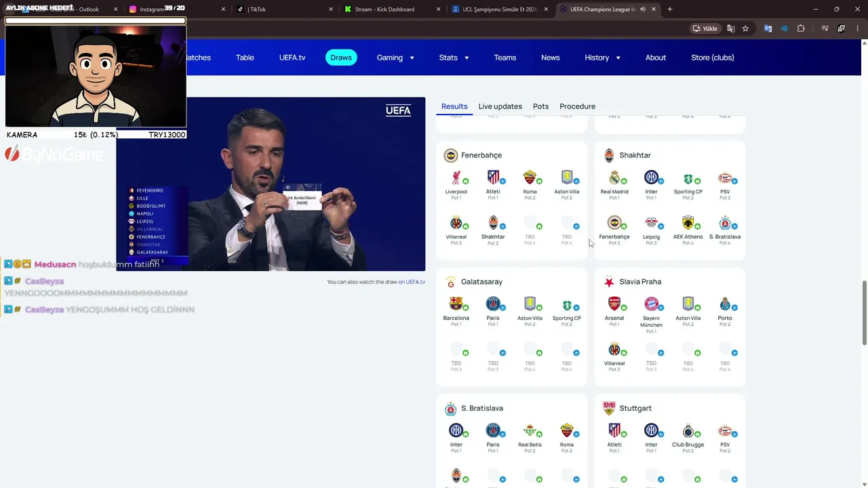Click the S. Bratislava crest in Shakhtar card
Image resolution: width=868 pixels, height=488 pixels.
pyautogui.click(x=725, y=223)
